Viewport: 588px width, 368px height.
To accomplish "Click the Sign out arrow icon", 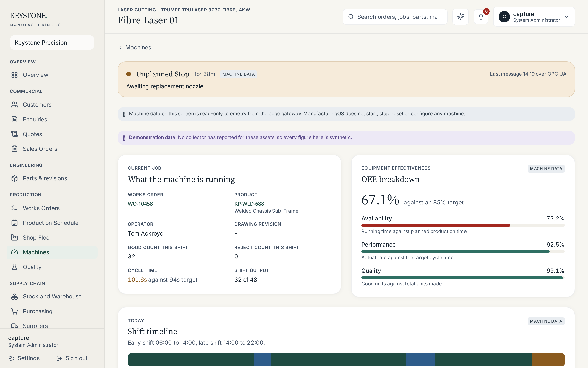I will [59, 358].
